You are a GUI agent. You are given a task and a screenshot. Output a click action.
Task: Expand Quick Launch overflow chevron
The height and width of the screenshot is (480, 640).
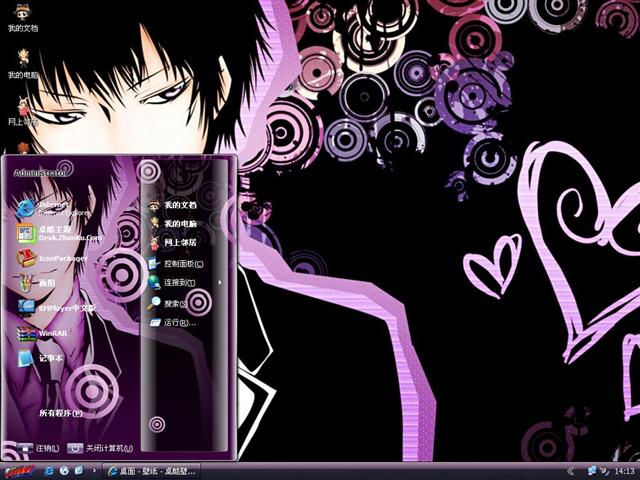94,471
